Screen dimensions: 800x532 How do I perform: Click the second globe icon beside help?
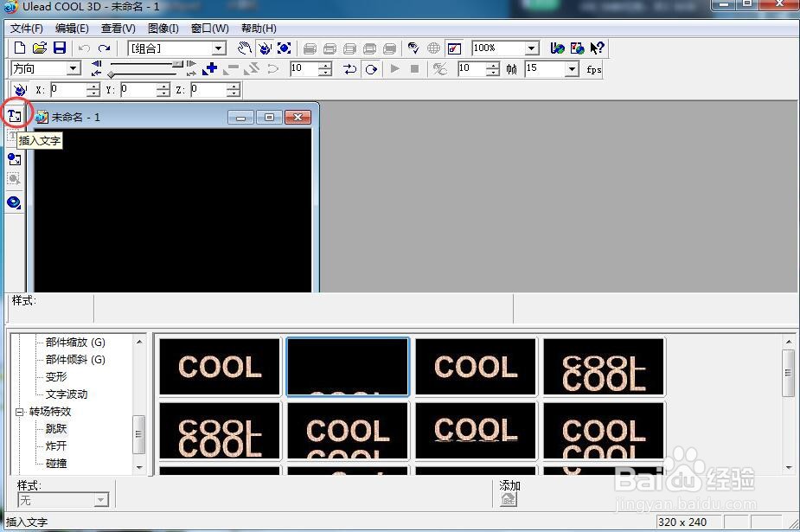pos(577,48)
